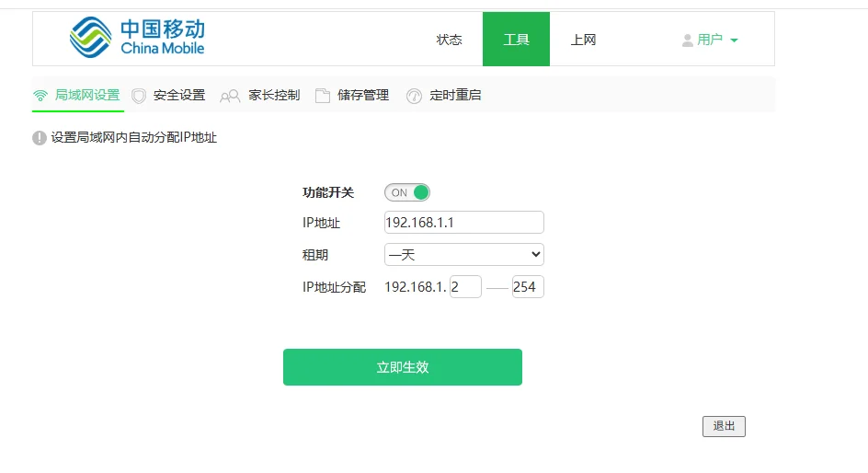The image size is (868, 473).
Task: Click the user avatar icon
Action: (688, 40)
